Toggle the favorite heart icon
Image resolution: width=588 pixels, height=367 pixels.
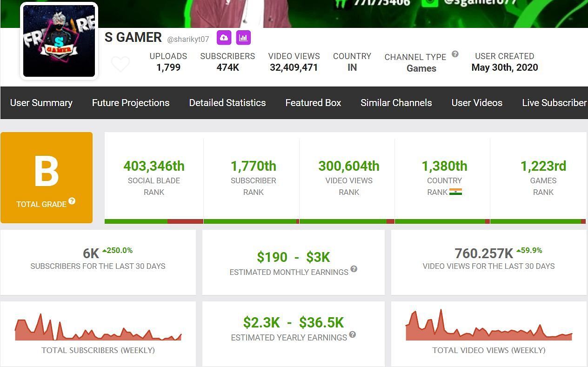[120, 64]
